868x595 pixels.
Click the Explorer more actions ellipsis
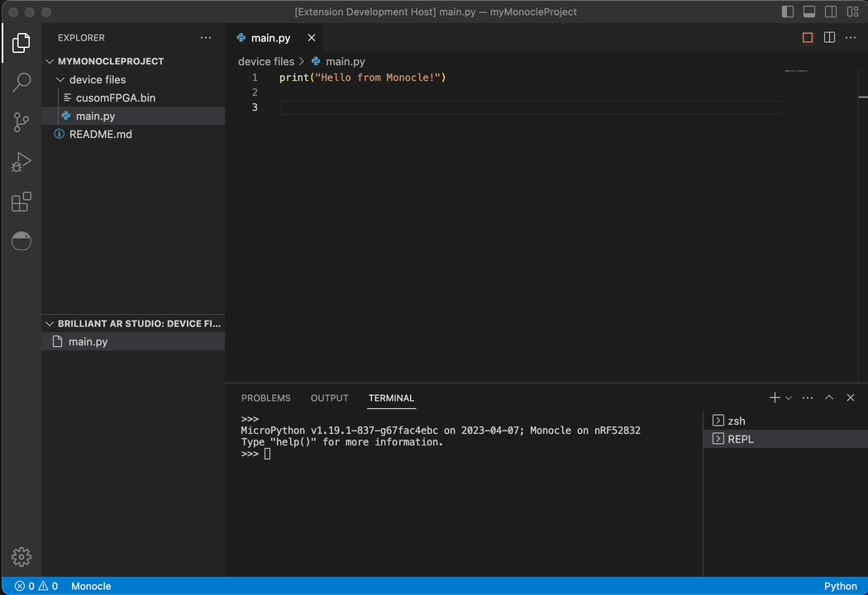point(206,38)
